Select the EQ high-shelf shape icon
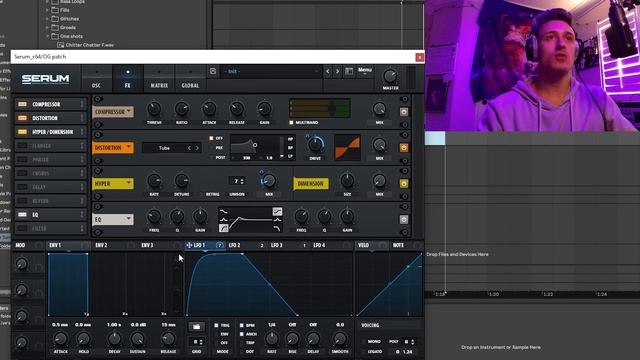Viewport: 640px width, 360px height. tap(277, 211)
